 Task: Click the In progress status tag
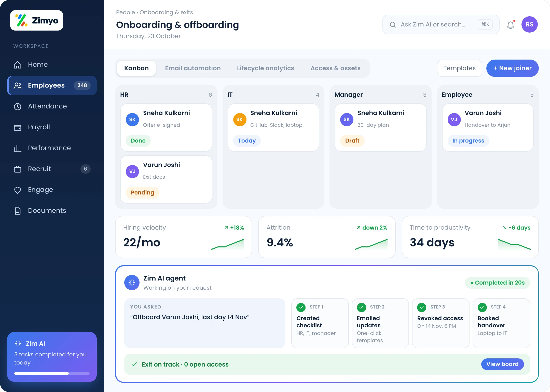(468, 141)
